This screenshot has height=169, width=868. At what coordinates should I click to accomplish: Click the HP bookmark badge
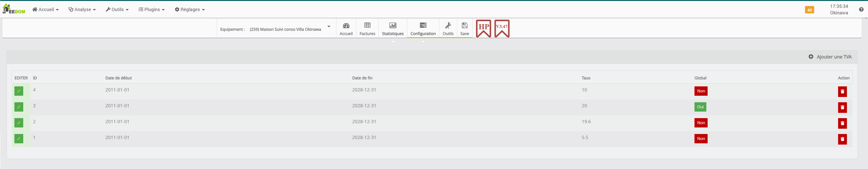(x=483, y=28)
